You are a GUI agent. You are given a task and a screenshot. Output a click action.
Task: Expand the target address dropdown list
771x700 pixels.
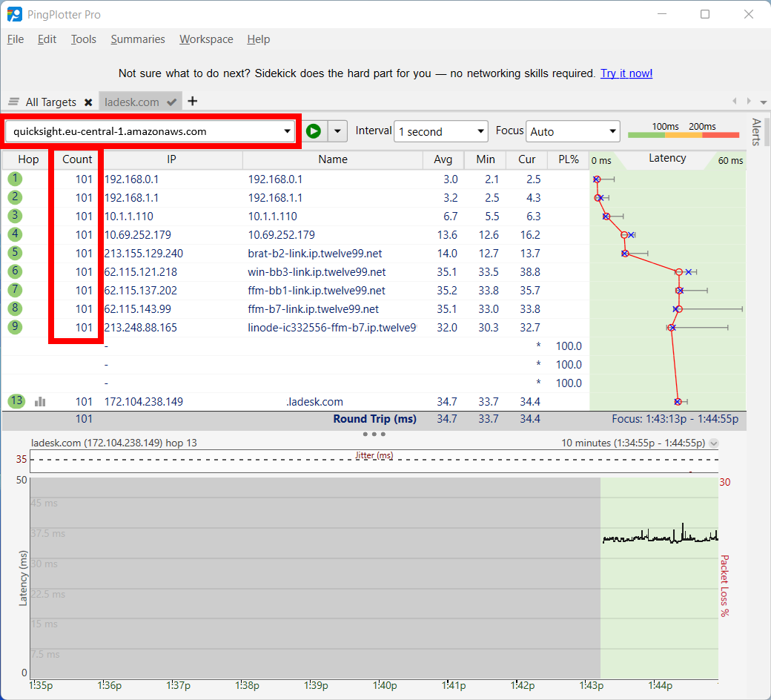pyautogui.click(x=288, y=131)
